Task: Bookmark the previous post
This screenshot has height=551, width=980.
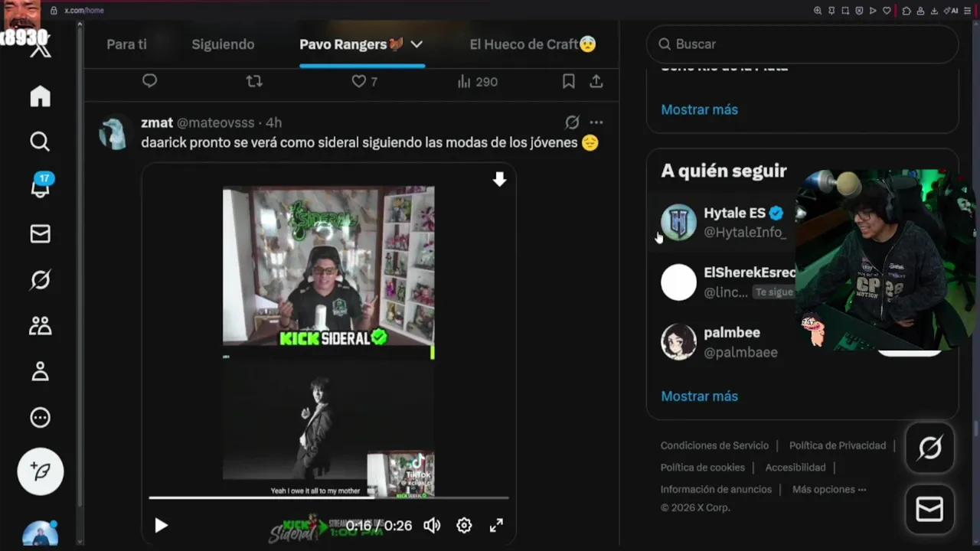Action: pyautogui.click(x=568, y=81)
